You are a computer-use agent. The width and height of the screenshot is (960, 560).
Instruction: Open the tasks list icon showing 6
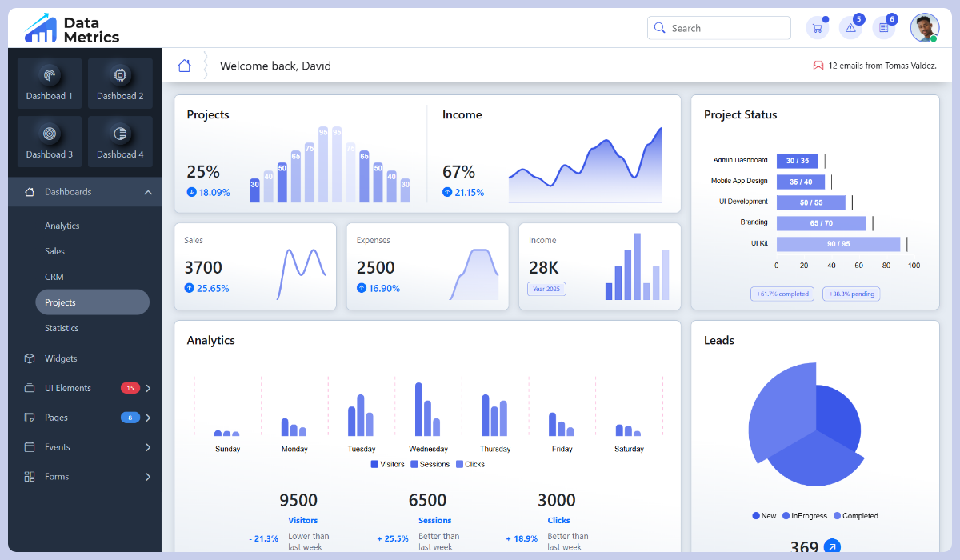coord(882,27)
